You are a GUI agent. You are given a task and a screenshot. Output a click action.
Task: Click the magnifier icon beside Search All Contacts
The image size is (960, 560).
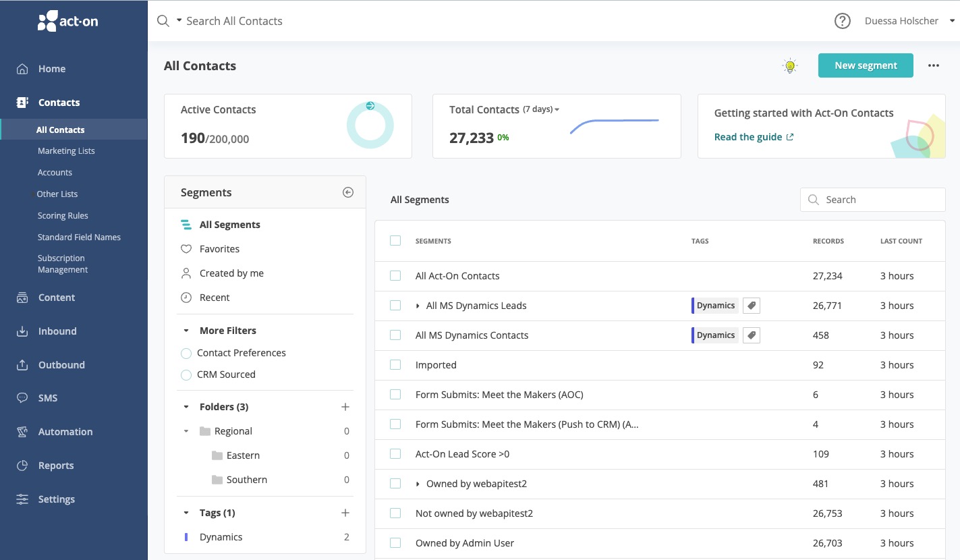(x=163, y=21)
